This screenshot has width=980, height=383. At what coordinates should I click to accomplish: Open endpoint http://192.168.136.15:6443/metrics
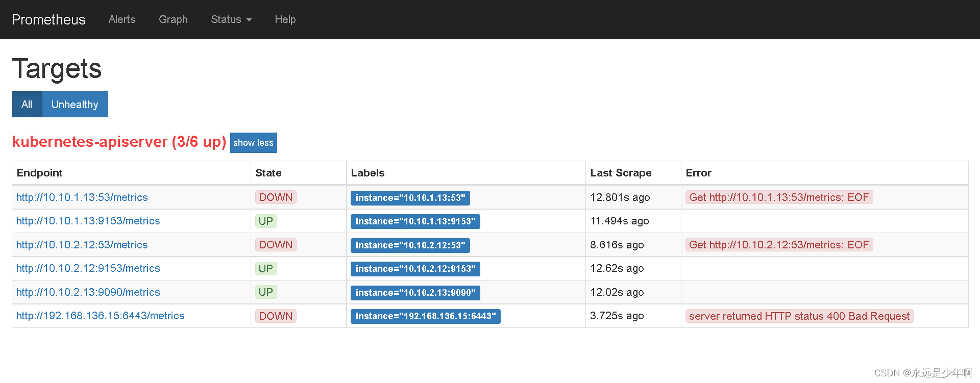(x=101, y=316)
